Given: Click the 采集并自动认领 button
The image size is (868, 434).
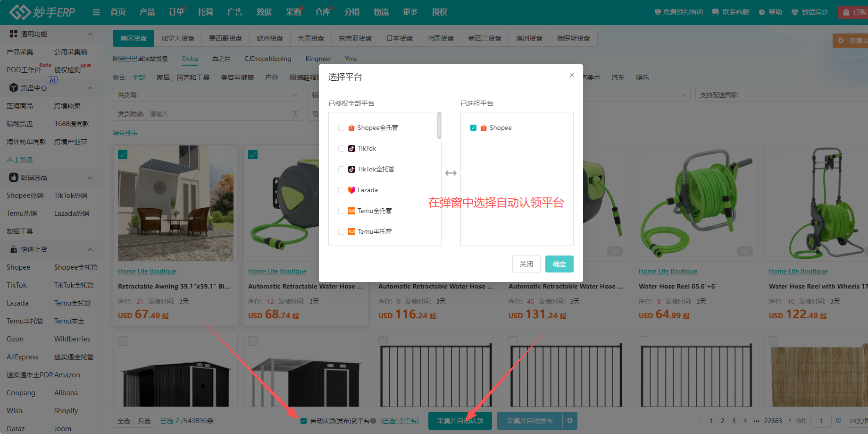Looking at the screenshot, I should click(x=460, y=421).
